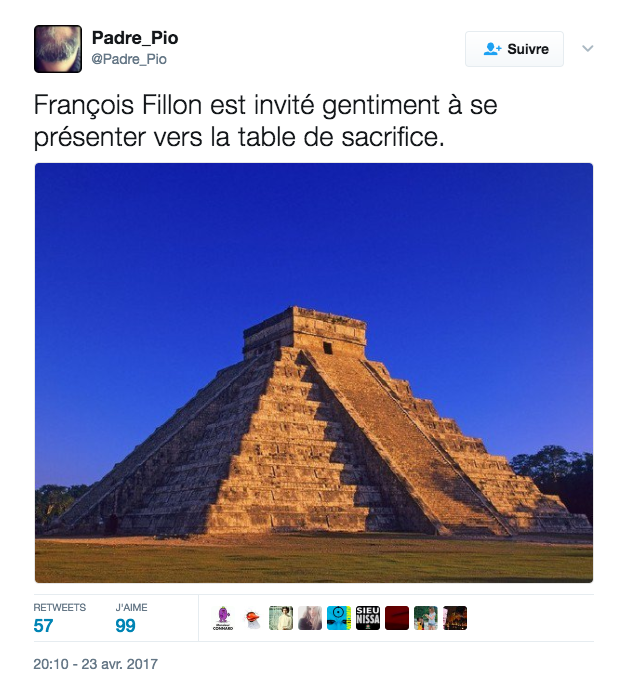Image resolution: width=631 pixels, height=684 pixels.
Task: Open Padre_Pio's profile avatar
Action: point(58,49)
